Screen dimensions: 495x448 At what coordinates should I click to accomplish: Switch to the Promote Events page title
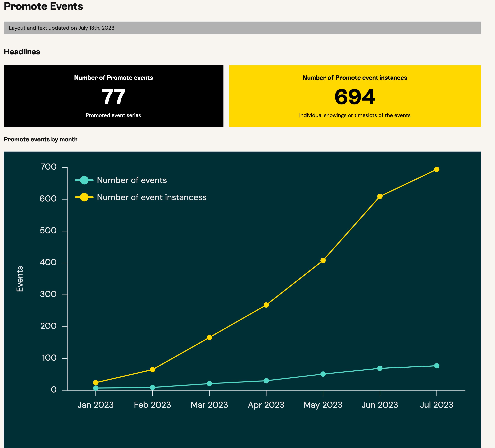pyautogui.click(x=43, y=7)
